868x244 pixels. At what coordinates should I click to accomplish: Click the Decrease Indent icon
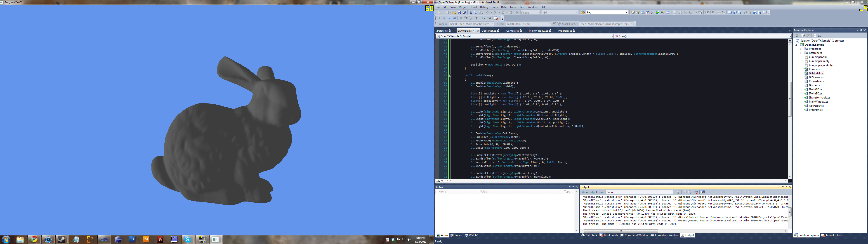click(x=707, y=12)
